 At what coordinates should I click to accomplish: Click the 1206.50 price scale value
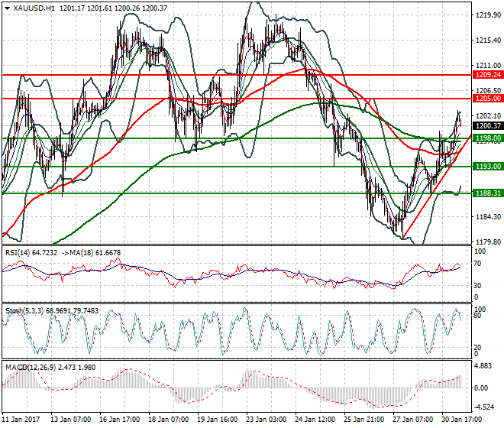pyautogui.click(x=488, y=91)
